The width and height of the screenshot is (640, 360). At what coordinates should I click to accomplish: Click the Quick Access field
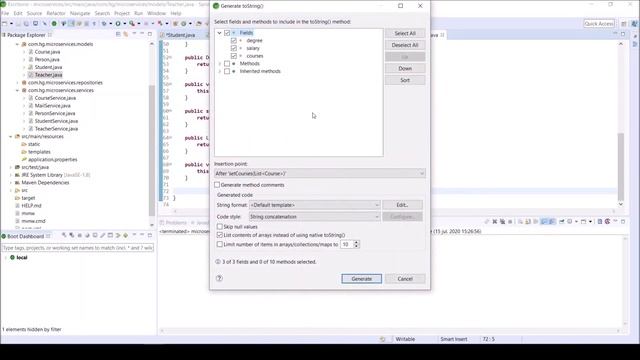coord(599,24)
